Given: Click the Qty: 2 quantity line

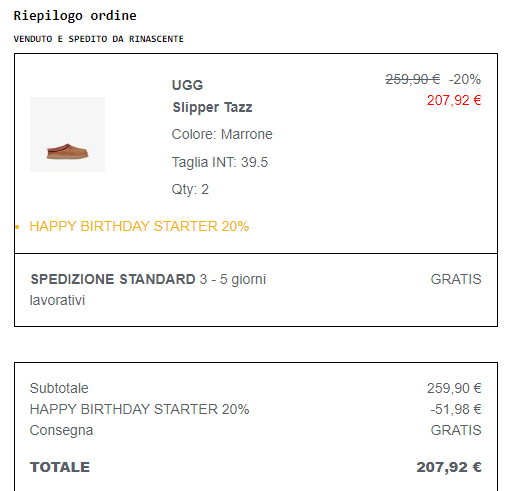Looking at the screenshot, I should point(190,189).
